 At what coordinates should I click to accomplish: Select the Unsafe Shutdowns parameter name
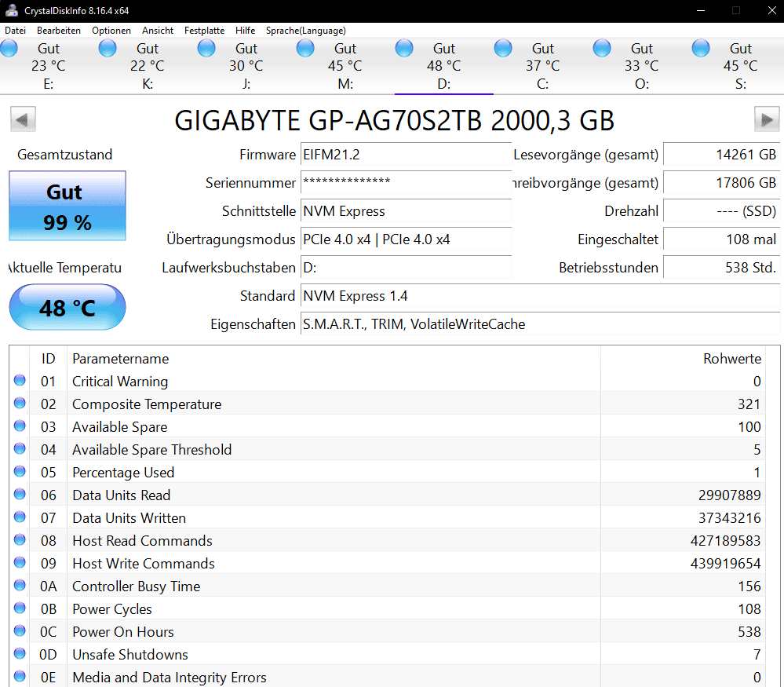tap(130, 655)
